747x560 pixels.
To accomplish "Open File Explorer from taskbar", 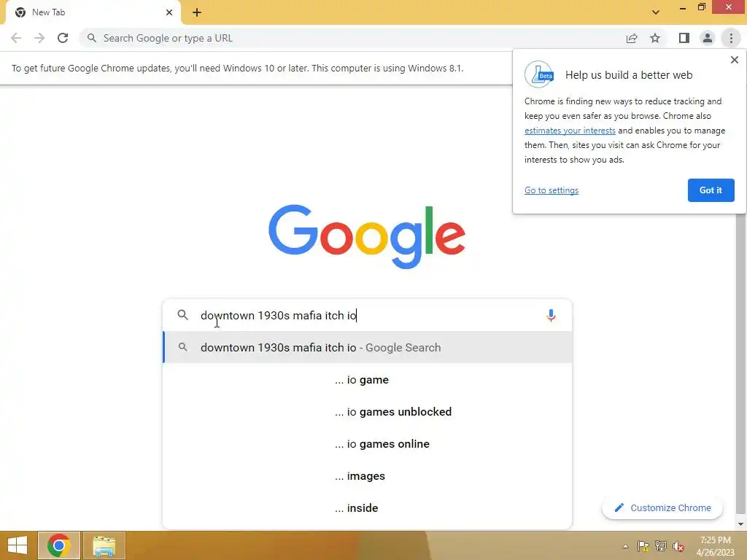I will pyautogui.click(x=104, y=545).
